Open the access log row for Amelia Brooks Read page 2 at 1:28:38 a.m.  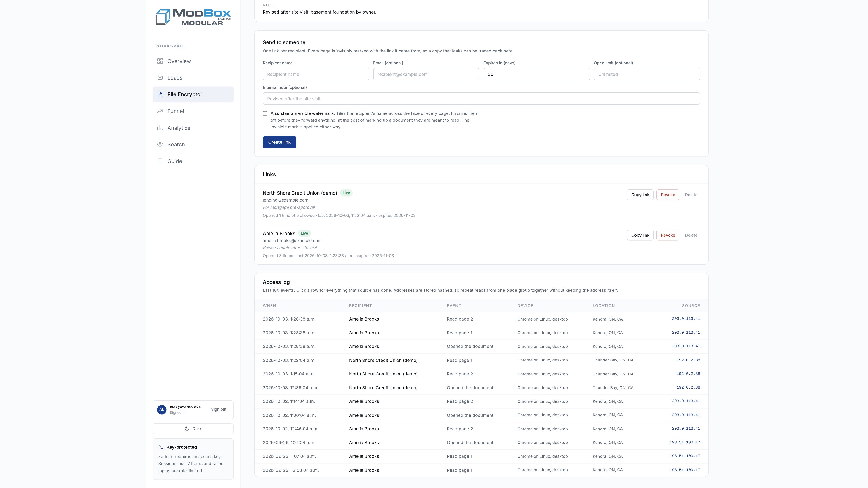pos(481,319)
